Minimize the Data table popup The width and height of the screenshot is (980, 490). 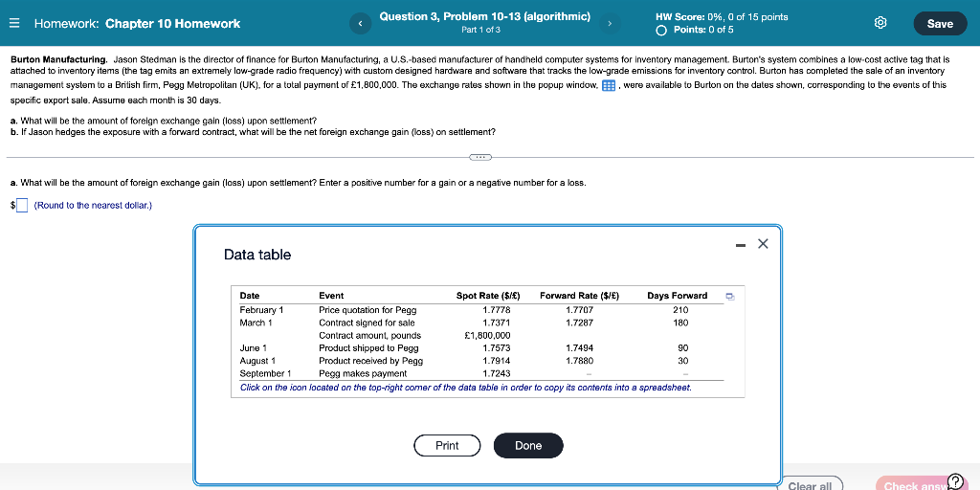click(x=741, y=245)
